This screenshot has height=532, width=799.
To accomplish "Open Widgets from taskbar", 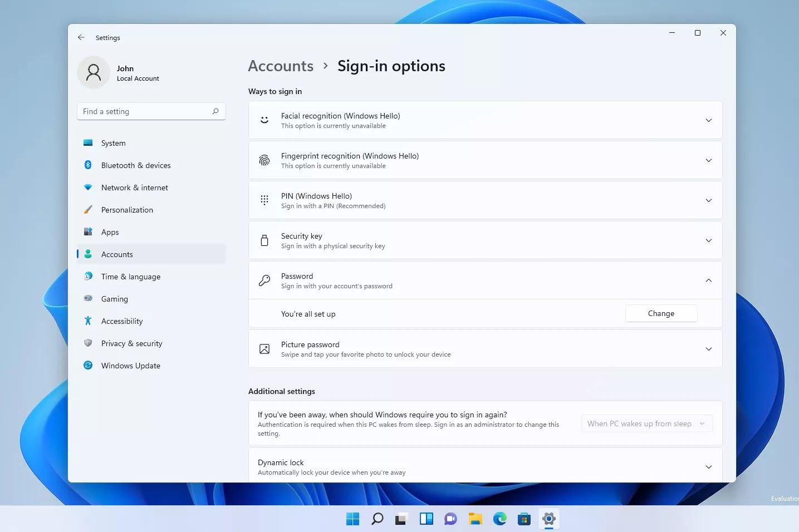I will (427, 519).
